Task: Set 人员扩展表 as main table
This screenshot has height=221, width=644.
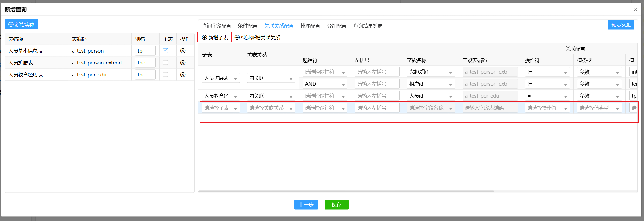Action: pyautogui.click(x=165, y=63)
